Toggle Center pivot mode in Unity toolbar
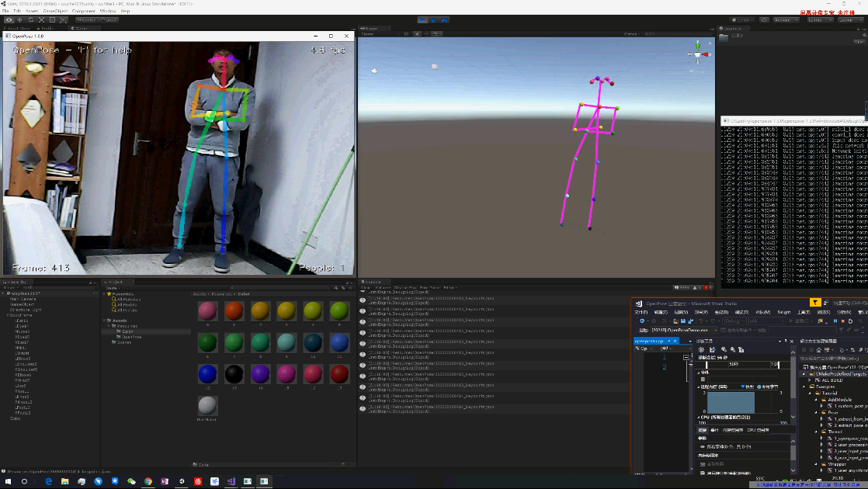The width and height of the screenshot is (868, 489). [88, 20]
